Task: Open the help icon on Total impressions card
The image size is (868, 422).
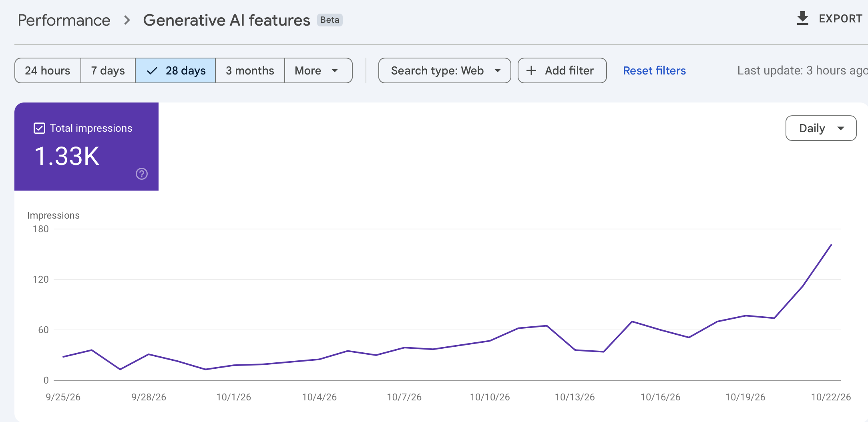Action: [x=142, y=174]
